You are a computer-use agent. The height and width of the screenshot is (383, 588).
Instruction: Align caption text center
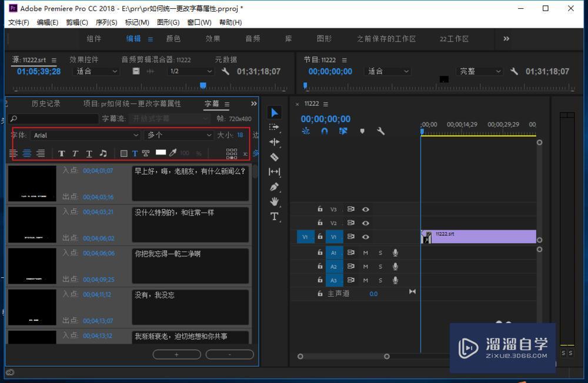click(x=27, y=153)
